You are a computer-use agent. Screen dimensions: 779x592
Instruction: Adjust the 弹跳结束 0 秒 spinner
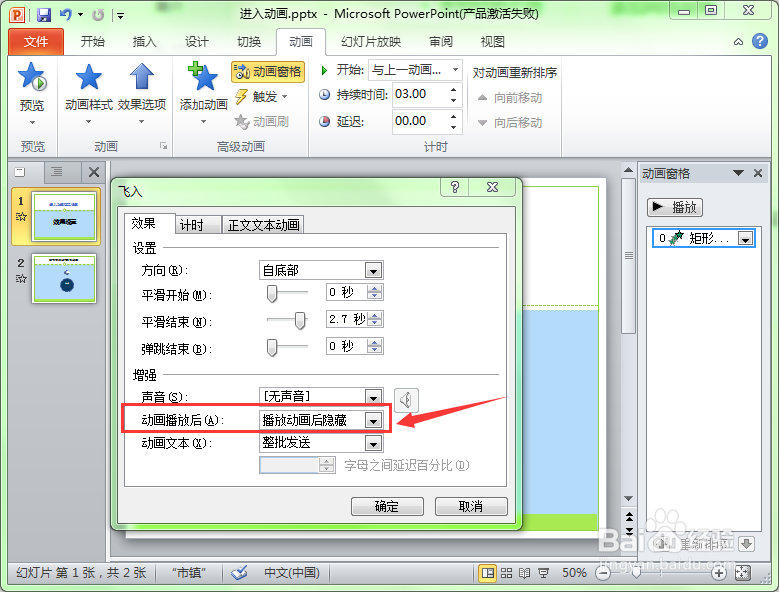pos(375,346)
